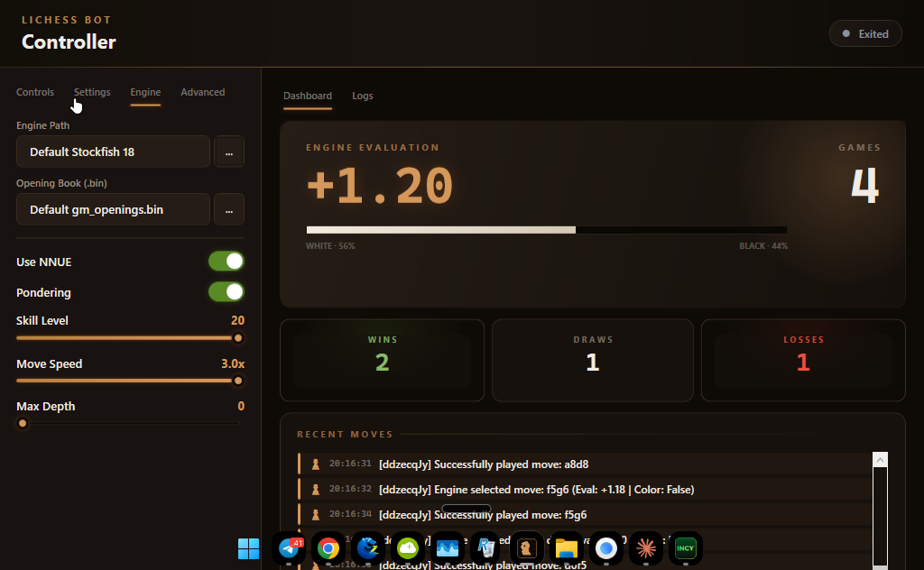Open Google Chrome from the taskbar
The height and width of the screenshot is (570, 924).
click(x=328, y=547)
